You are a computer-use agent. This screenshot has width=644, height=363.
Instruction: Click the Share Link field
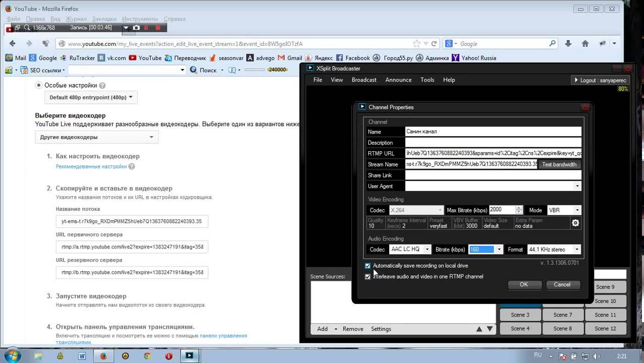pos(493,175)
